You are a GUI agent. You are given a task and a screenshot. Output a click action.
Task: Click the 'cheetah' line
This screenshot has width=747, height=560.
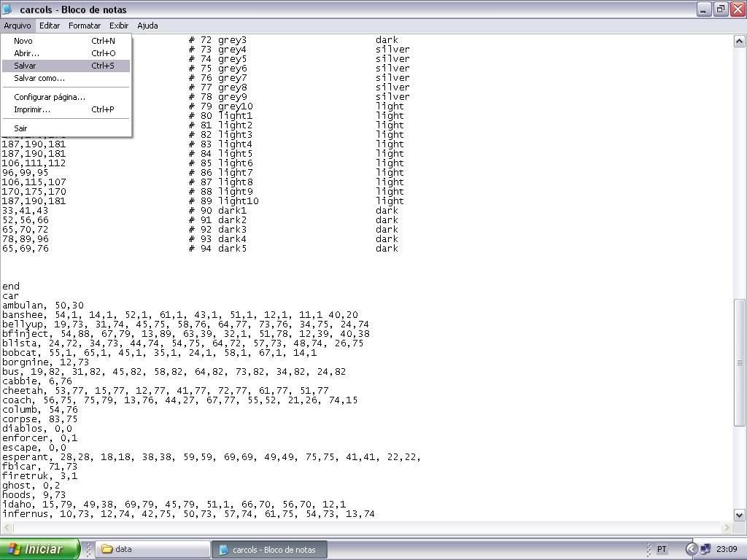166,391
